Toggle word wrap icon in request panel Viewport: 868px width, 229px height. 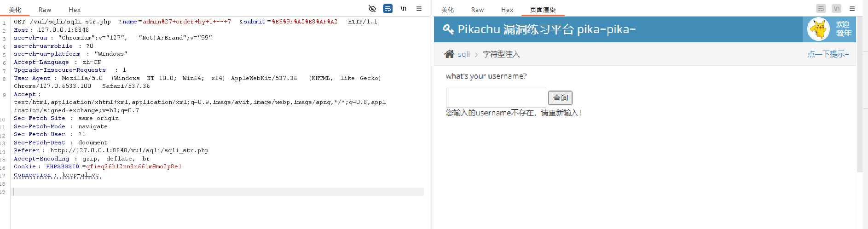pos(388,9)
